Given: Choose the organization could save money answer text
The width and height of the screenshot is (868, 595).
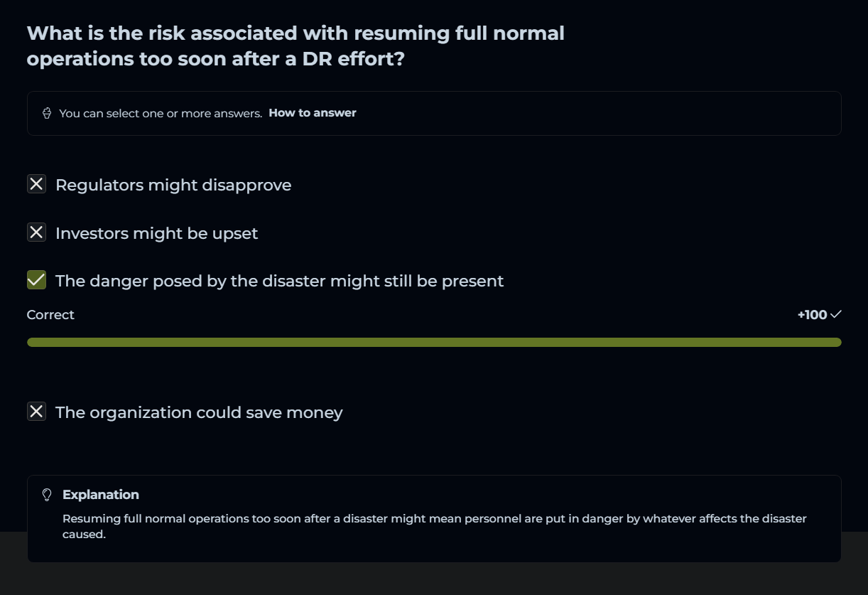Looking at the screenshot, I should [x=199, y=412].
